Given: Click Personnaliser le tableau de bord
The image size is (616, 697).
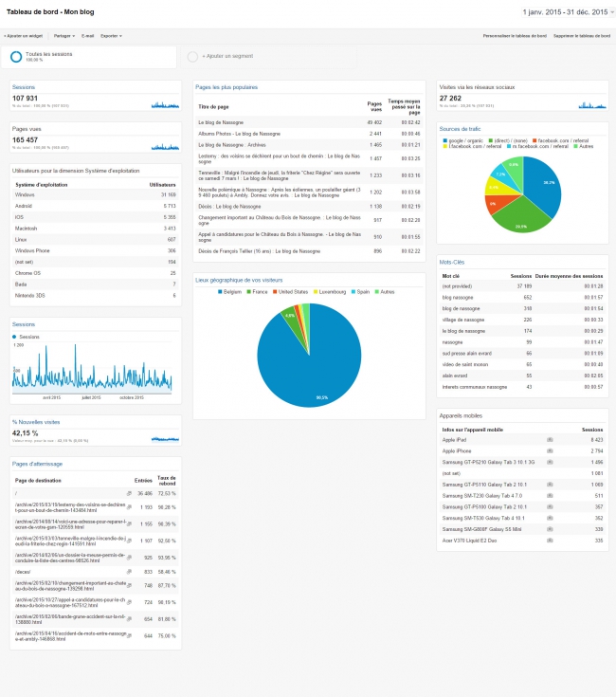Looking at the screenshot, I should [515, 36].
